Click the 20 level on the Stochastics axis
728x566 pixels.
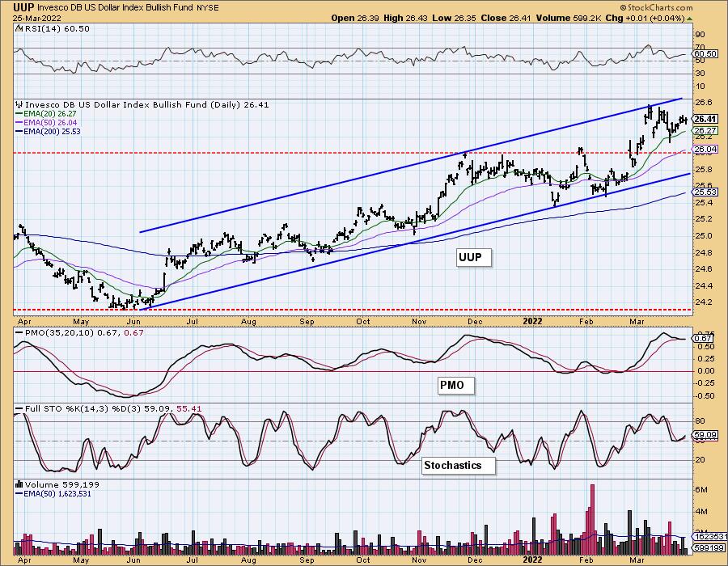700,460
